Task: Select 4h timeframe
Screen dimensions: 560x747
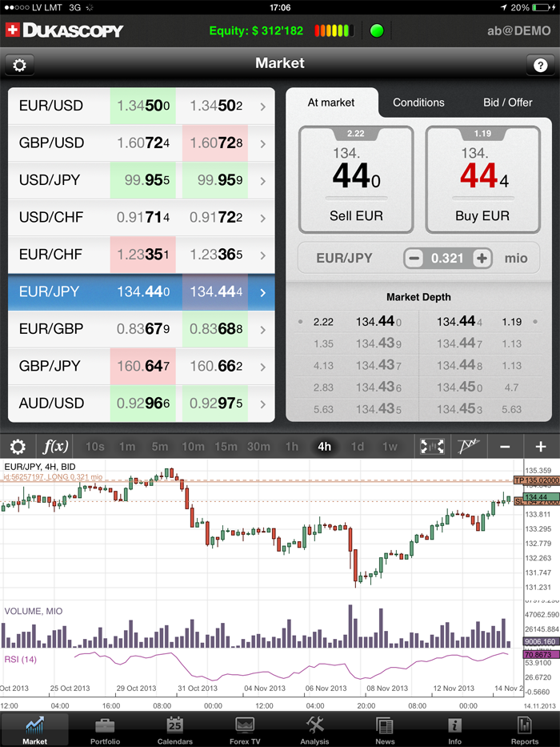Action: pos(324,447)
